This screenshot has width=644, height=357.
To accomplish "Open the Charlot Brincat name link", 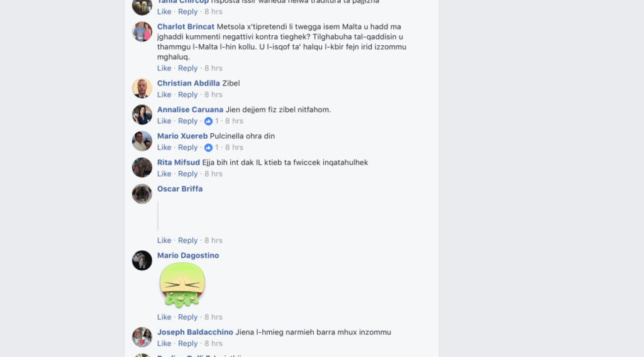I will [x=186, y=26].
